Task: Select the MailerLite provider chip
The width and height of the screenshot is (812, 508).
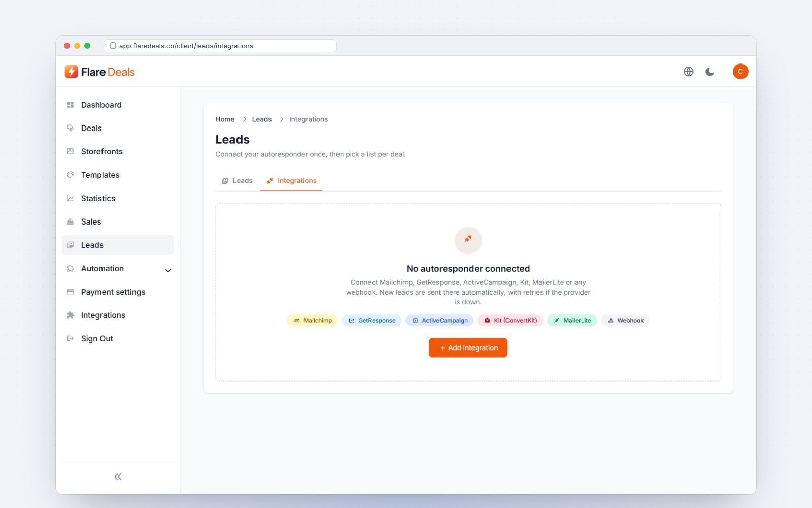Action: coord(572,321)
